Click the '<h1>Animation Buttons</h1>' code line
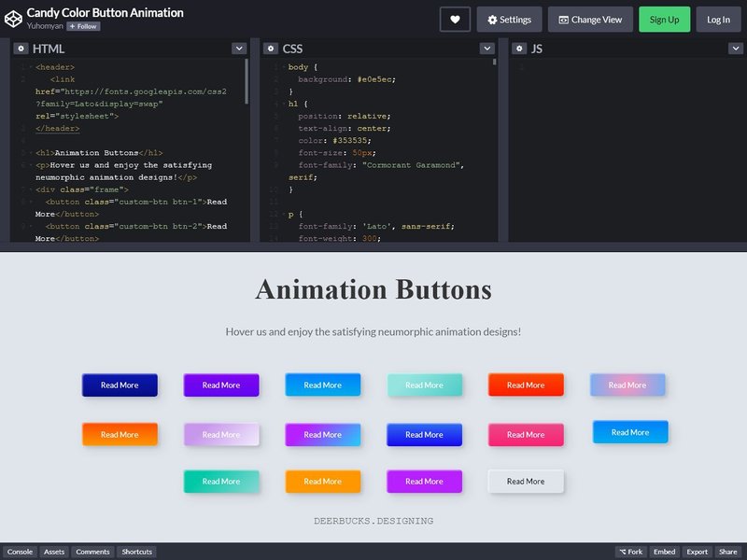The height and width of the screenshot is (560, 747). pyautogui.click(x=99, y=153)
